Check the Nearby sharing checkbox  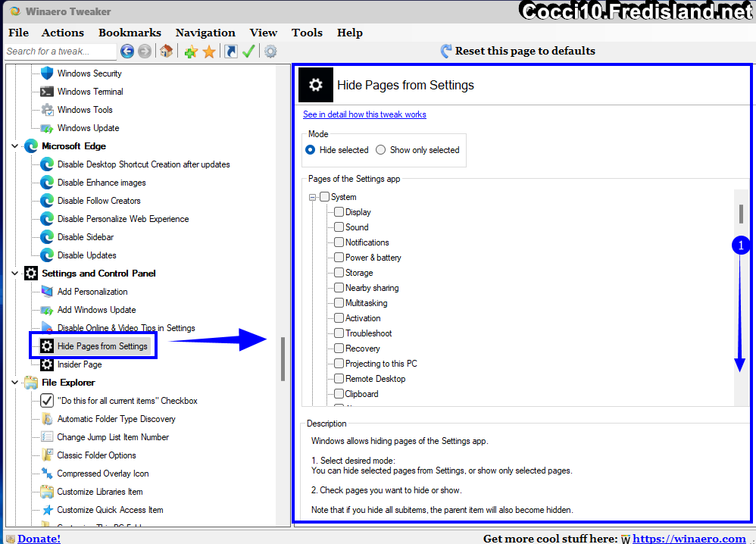pyautogui.click(x=339, y=288)
